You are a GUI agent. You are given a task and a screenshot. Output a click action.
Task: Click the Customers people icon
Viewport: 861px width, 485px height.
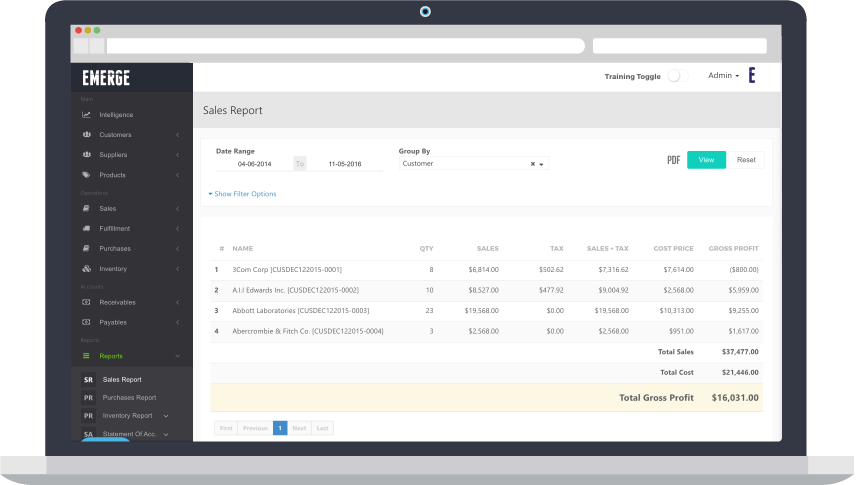(x=87, y=135)
